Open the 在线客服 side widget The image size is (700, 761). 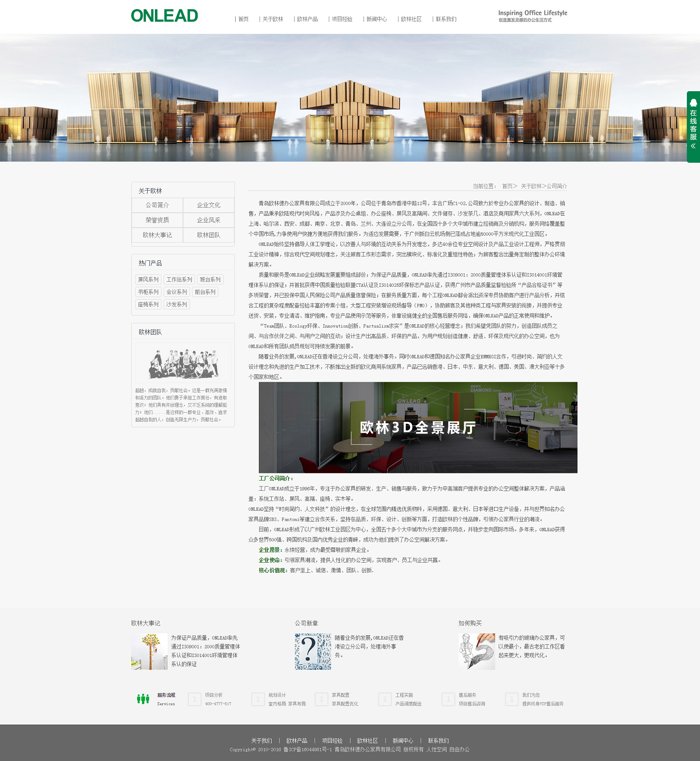click(693, 127)
